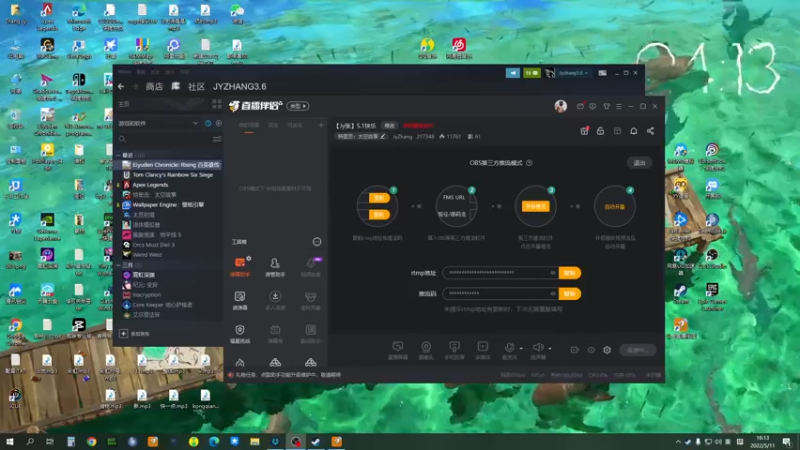Add the 手机投屏 phone cast source
Viewport: 800px width, 450px height.
(454, 351)
